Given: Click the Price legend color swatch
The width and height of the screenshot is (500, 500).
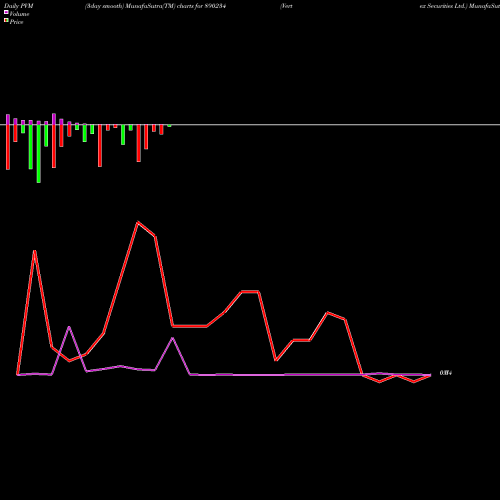Looking at the screenshot, I should pos(6,21).
